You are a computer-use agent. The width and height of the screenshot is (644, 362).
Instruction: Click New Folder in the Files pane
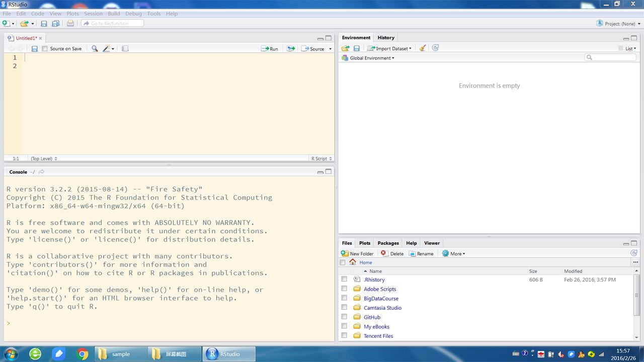coord(357,253)
